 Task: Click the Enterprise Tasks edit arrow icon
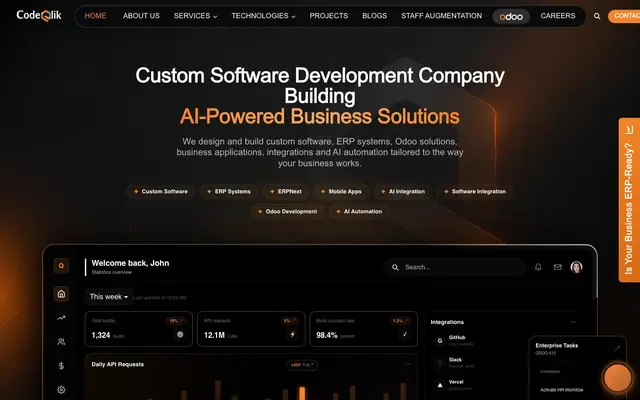coord(617,348)
